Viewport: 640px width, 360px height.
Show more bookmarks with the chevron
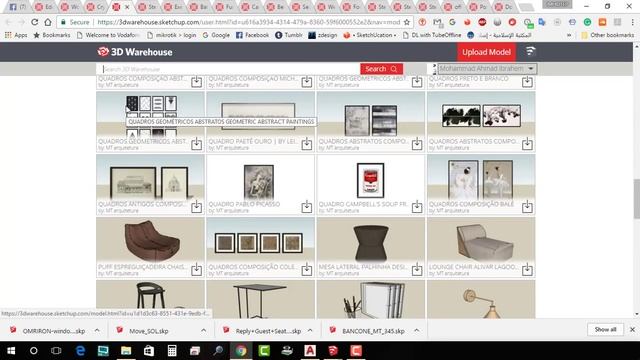[x=569, y=35]
